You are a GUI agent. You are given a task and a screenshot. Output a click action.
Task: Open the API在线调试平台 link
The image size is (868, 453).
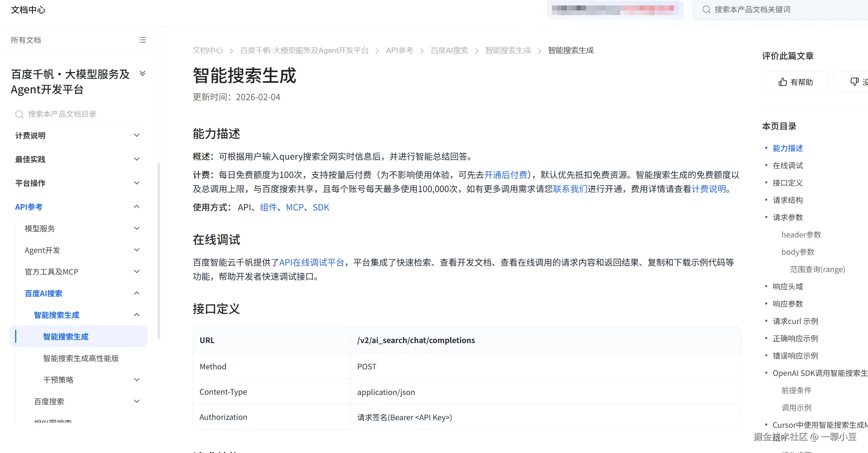[312, 263]
